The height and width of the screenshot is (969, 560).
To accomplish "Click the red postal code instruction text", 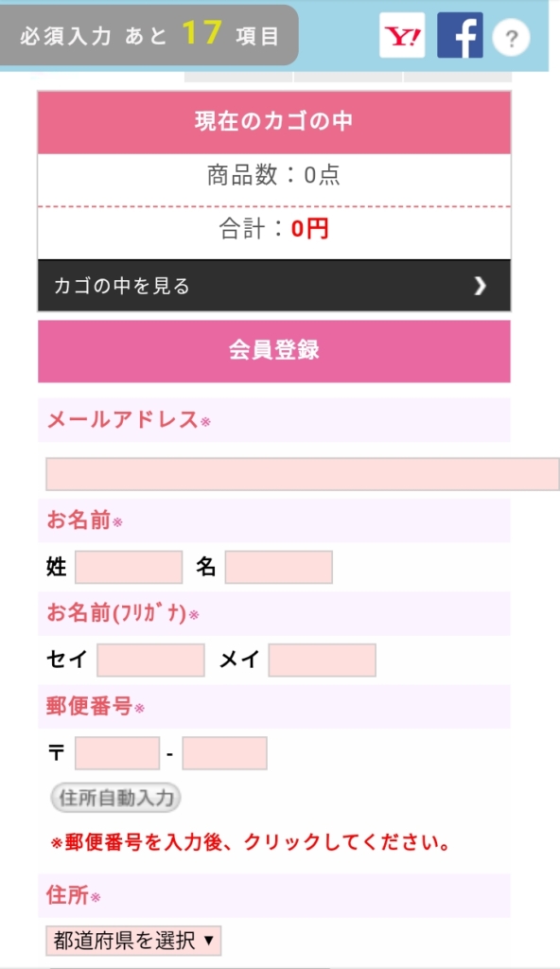I will tap(251, 842).
